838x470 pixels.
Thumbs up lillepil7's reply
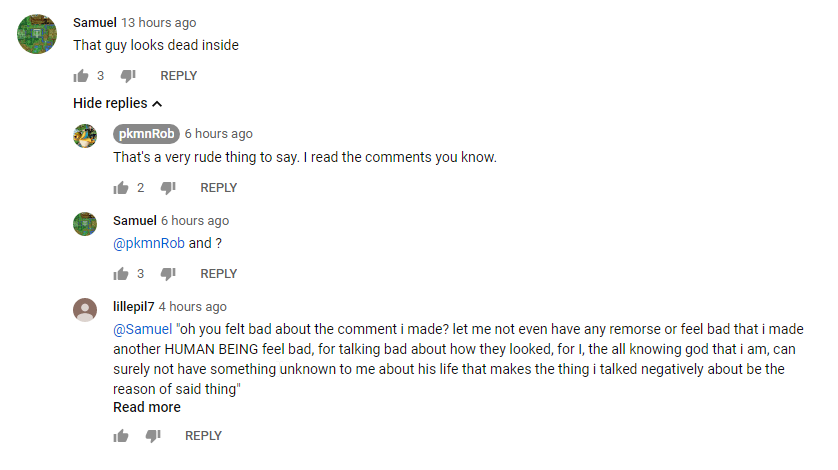click(121, 436)
